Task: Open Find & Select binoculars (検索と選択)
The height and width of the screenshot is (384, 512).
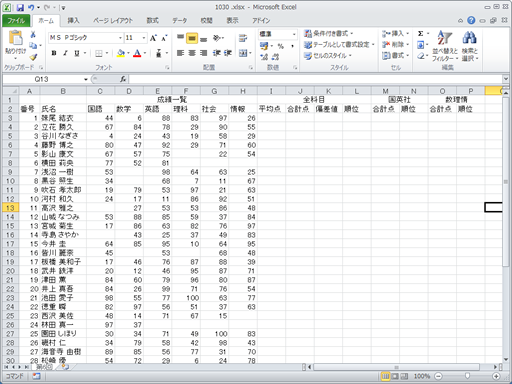Action: point(470,46)
